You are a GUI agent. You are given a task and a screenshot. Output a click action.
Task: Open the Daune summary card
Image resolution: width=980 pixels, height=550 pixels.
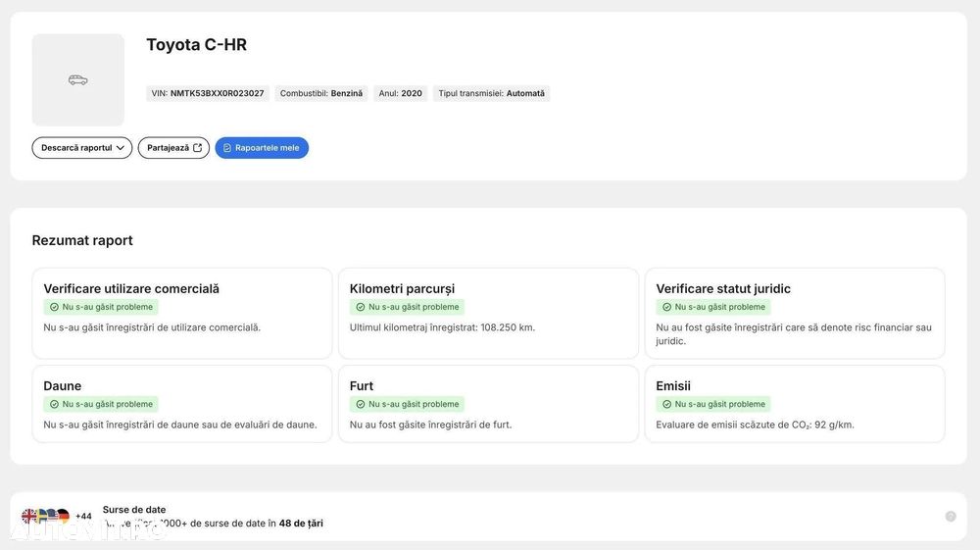click(182, 404)
